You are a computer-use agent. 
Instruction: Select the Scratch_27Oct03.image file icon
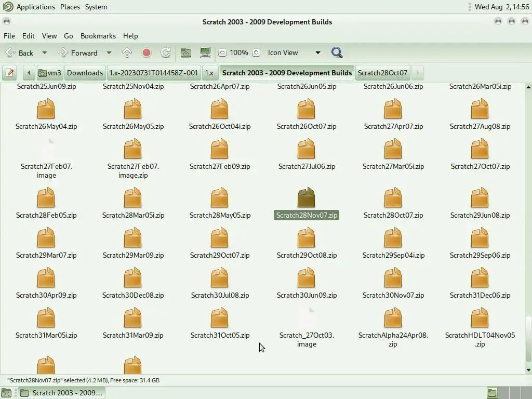coord(307,317)
